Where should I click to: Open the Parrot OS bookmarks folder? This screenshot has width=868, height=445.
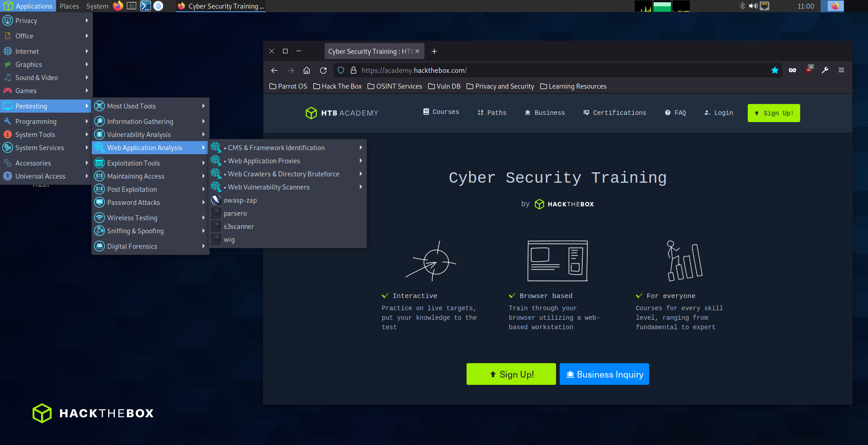[x=288, y=86]
